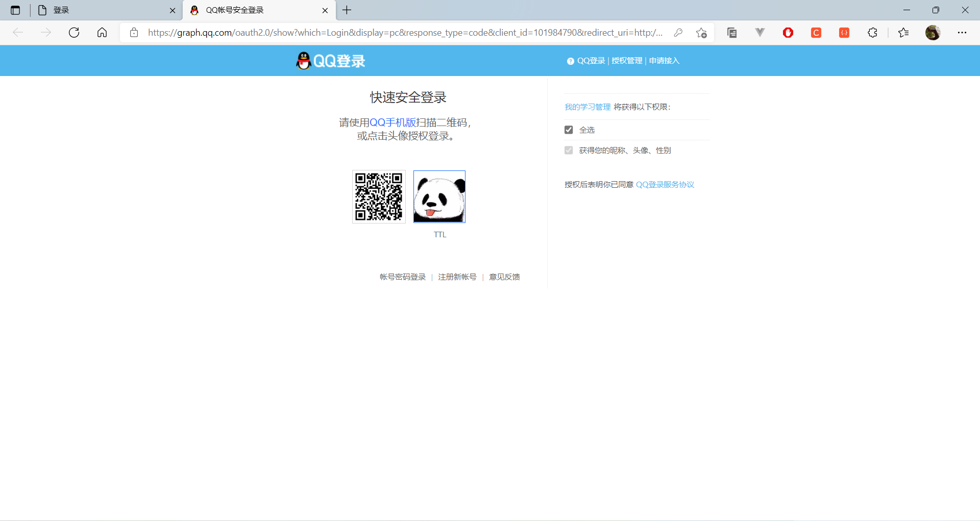Open saved passwords key icon
Screen dimensions: 980x521
[678, 33]
